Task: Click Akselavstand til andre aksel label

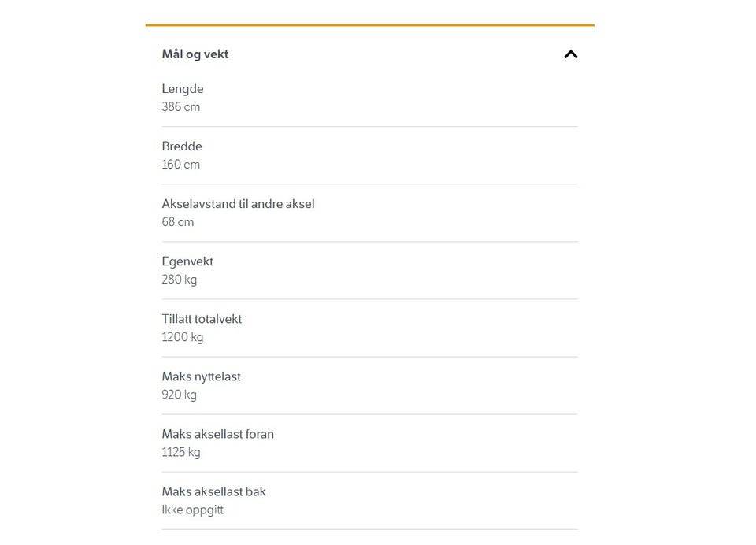Action: pyautogui.click(x=238, y=204)
